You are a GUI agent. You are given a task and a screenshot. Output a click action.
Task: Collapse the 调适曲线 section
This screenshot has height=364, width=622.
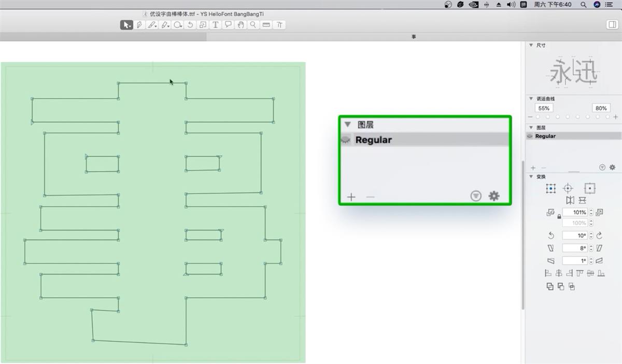coord(531,98)
